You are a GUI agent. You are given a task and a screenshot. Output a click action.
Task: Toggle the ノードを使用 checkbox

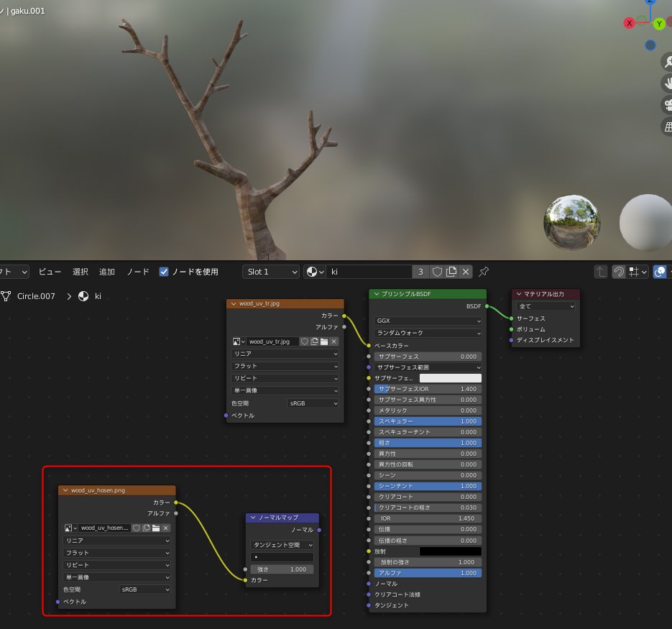164,272
